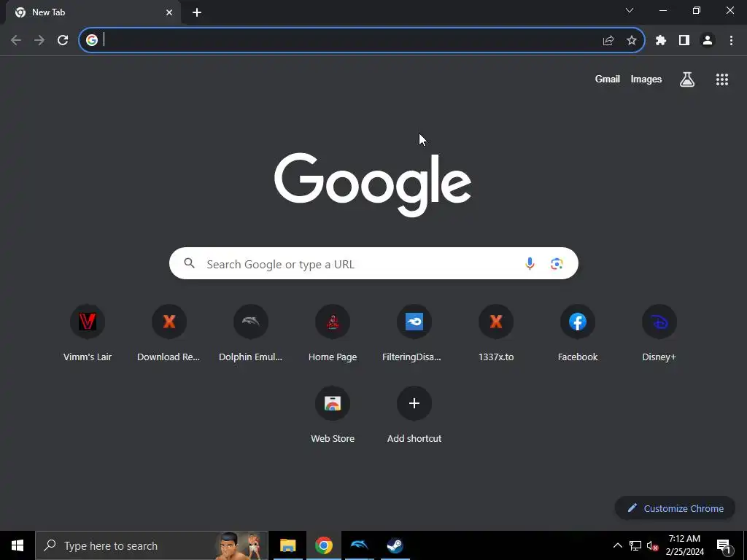
Task: Open Gmail link
Action: 608,79
